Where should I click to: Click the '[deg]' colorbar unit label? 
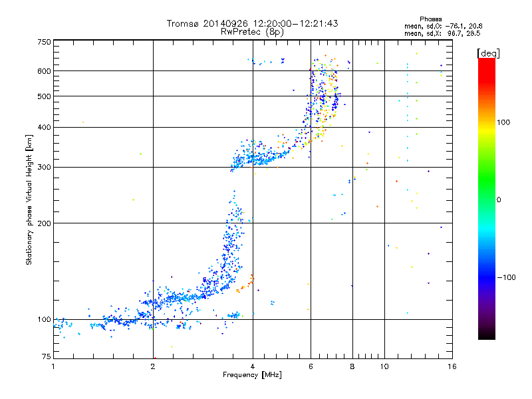488,53
